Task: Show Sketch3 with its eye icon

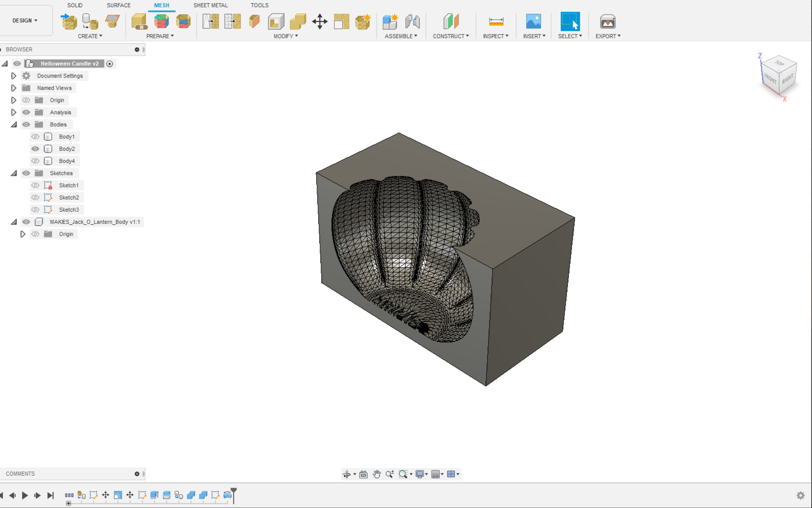Action: tap(35, 210)
